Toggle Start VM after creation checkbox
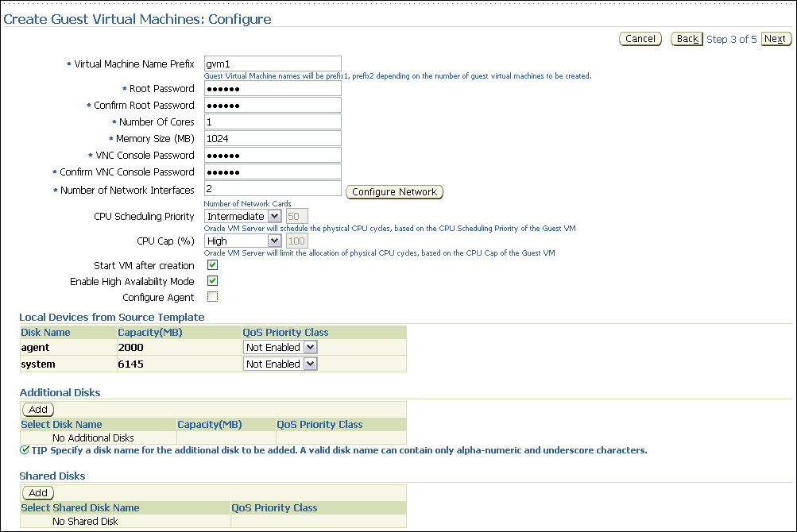 point(212,264)
